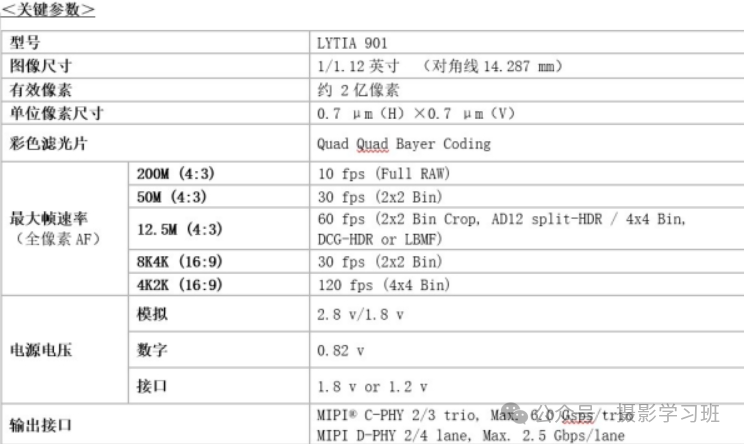The height and width of the screenshot is (444, 744).
Task: Click the 1/1.12 英寸 value cell
Action: tap(527, 66)
